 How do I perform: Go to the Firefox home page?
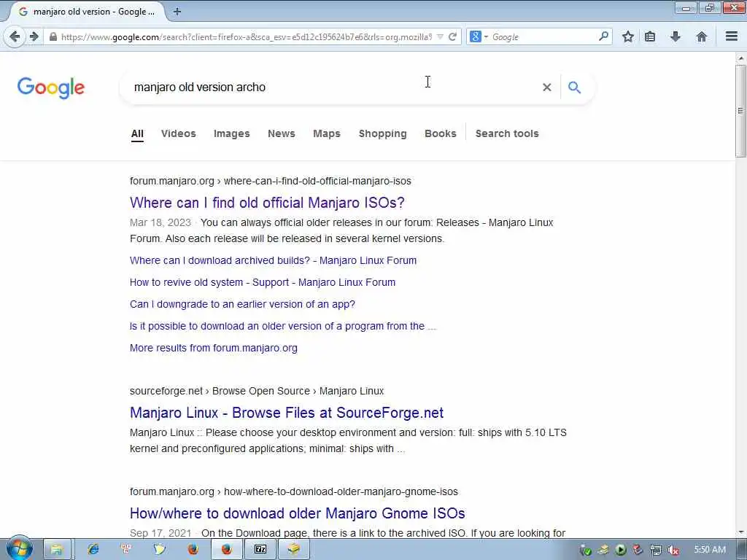point(701,36)
